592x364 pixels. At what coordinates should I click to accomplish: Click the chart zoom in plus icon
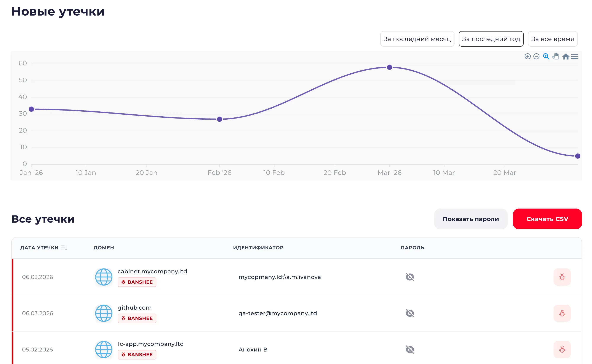pyautogui.click(x=527, y=56)
